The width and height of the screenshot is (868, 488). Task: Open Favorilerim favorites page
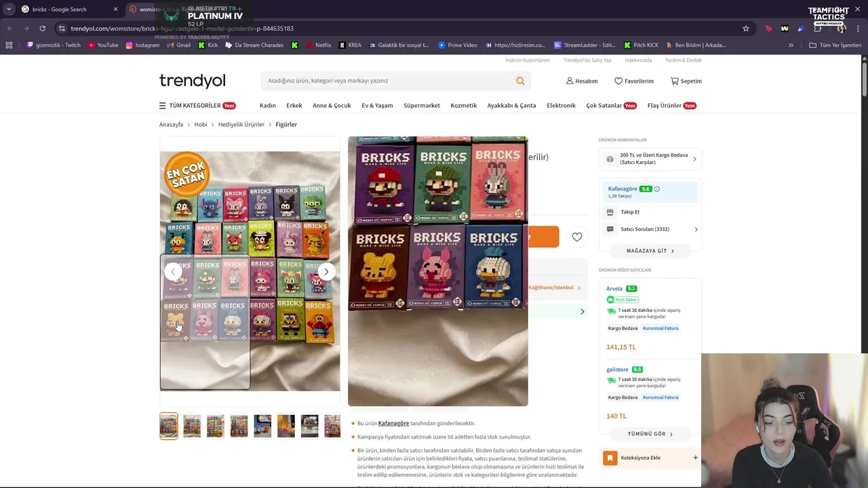(x=634, y=81)
